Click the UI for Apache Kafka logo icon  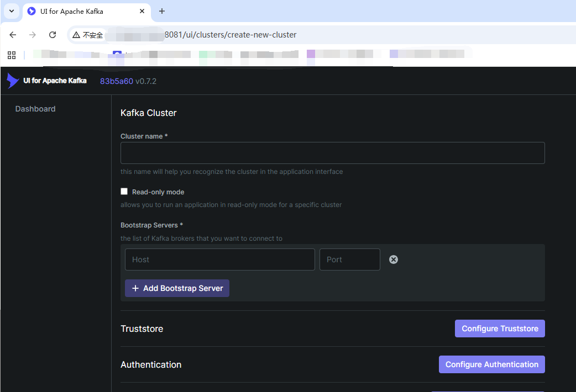(13, 81)
